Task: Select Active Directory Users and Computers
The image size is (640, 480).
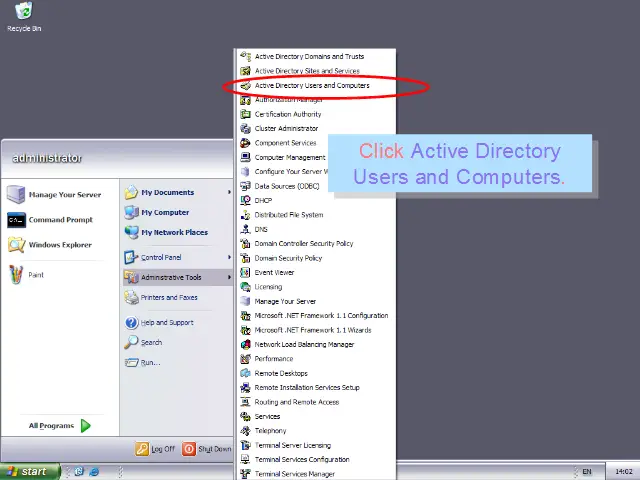Action: [312, 85]
